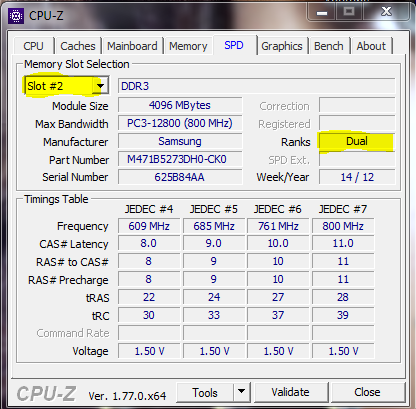Click the CAS# Latency 9.0 cell
The width and height of the screenshot is (416, 409).
(214, 243)
